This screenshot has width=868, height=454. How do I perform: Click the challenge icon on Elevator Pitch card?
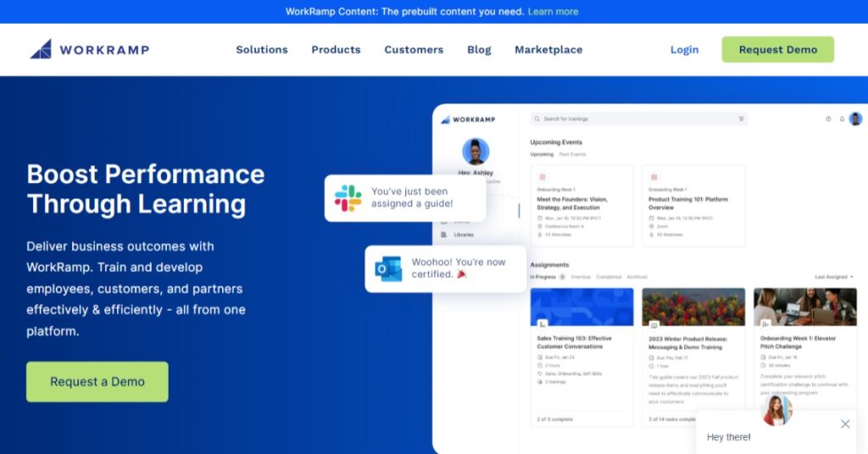(x=766, y=324)
